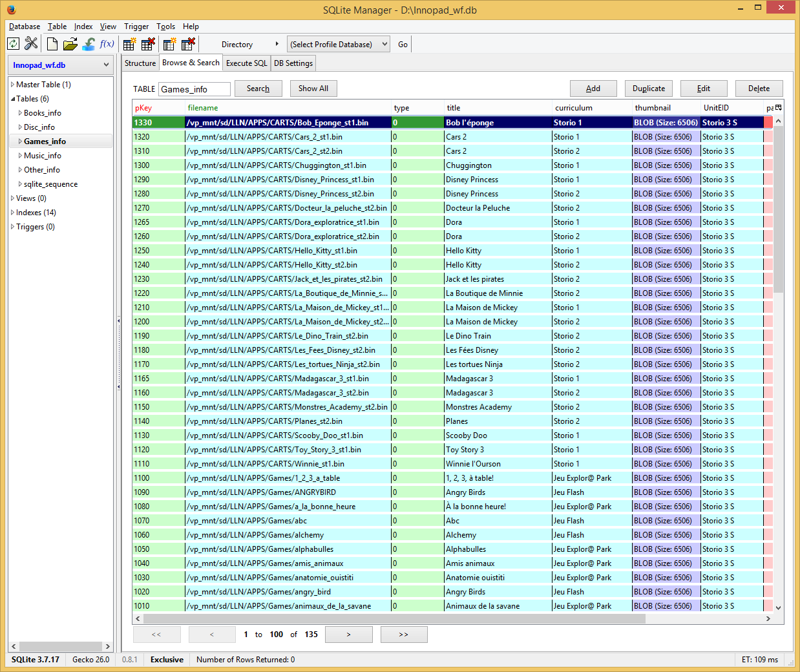The image size is (800, 672).
Task: Collapse the Tables (6) tree node
Action: point(12,99)
